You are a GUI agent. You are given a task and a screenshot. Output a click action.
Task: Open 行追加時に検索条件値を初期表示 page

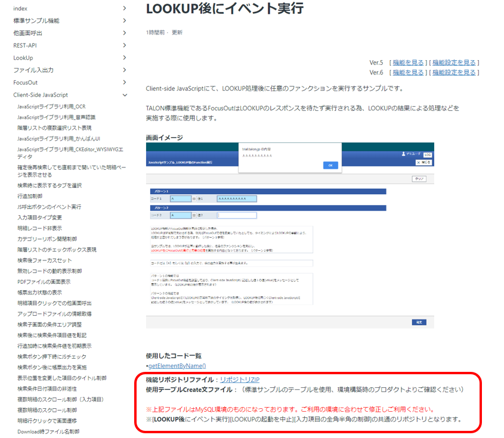pyautogui.click(x=54, y=346)
